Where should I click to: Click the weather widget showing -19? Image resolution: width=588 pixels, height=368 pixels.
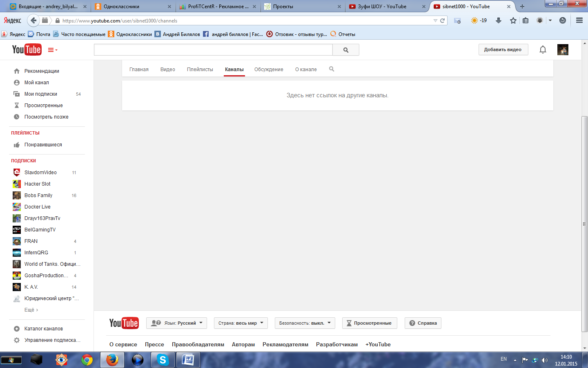pos(479,20)
